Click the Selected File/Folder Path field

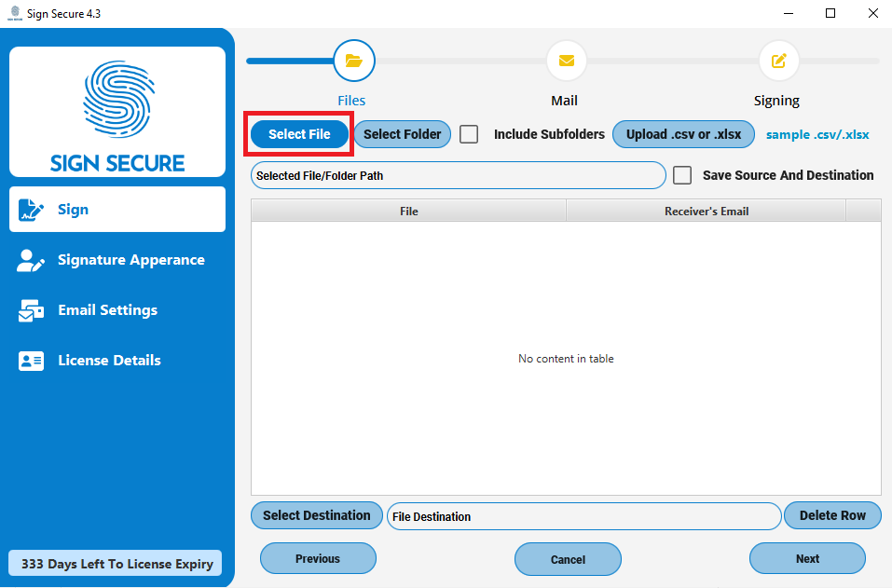coord(458,176)
